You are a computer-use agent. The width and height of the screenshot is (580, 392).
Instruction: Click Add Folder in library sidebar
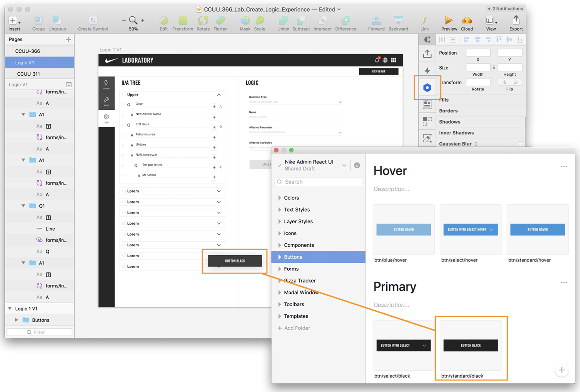(297, 328)
